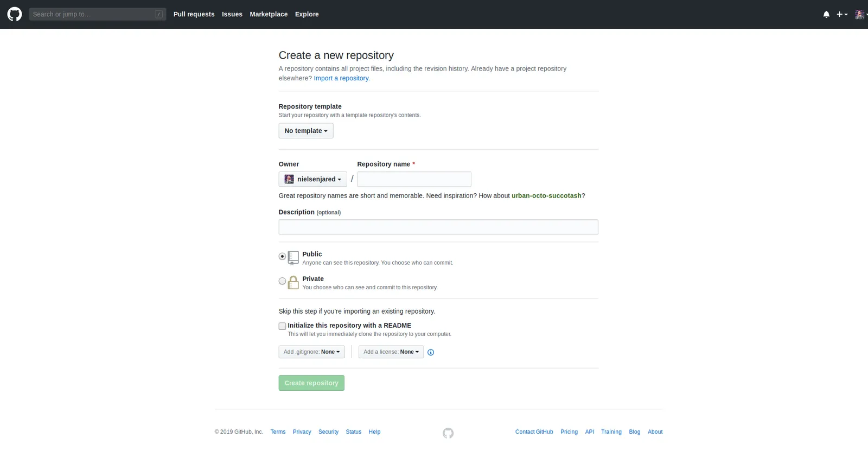Click the Public repository book icon
This screenshot has width=868, height=457.
(x=293, y=257)
